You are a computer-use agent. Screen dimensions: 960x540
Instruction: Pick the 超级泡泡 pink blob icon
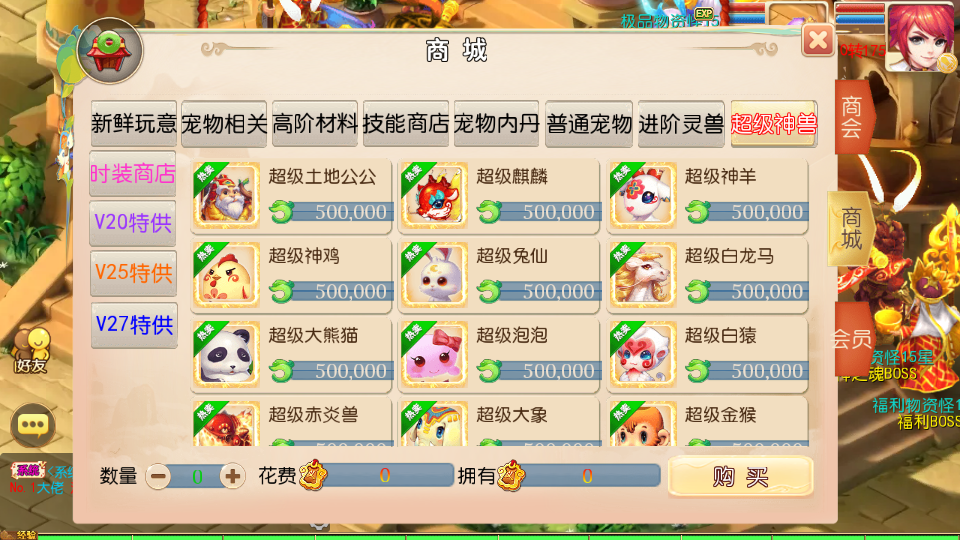coord(434,354)
